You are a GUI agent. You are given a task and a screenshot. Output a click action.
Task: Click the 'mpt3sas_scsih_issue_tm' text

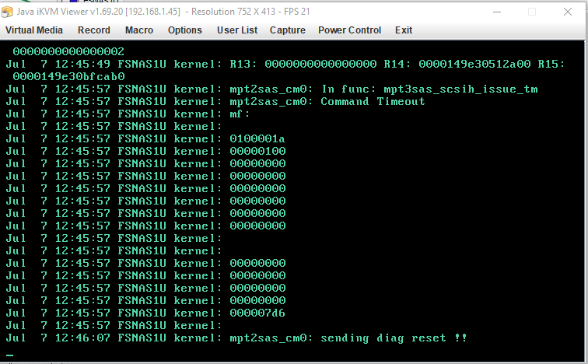pyautogui.click(x=460, y=89)
